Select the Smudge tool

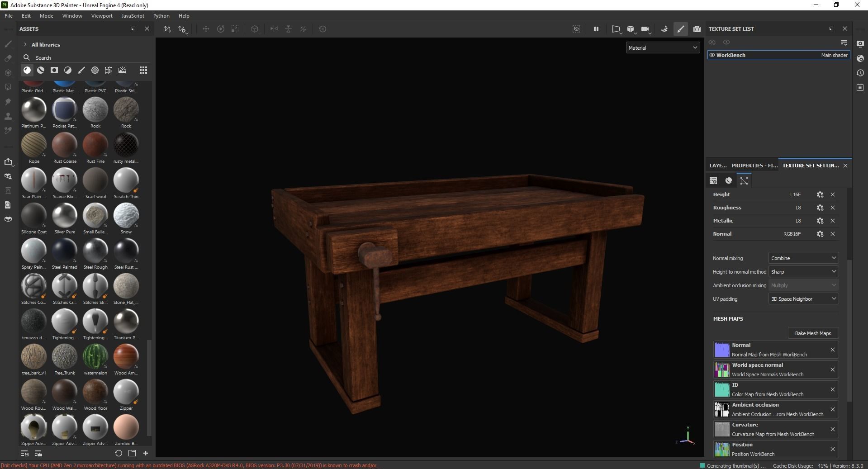tap(8, 102)
